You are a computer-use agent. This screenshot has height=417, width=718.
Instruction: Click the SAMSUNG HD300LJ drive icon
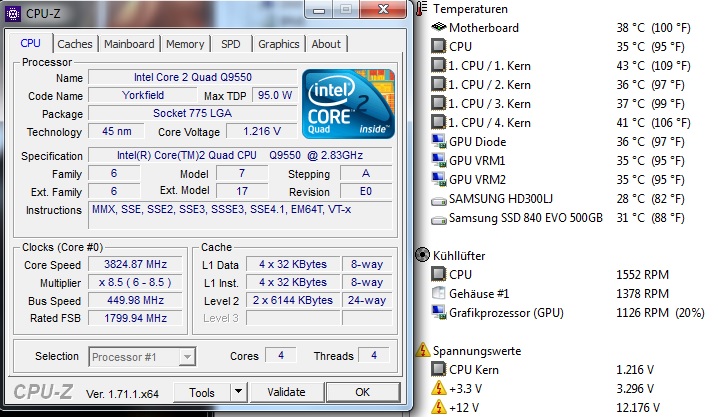coord(439,200)
